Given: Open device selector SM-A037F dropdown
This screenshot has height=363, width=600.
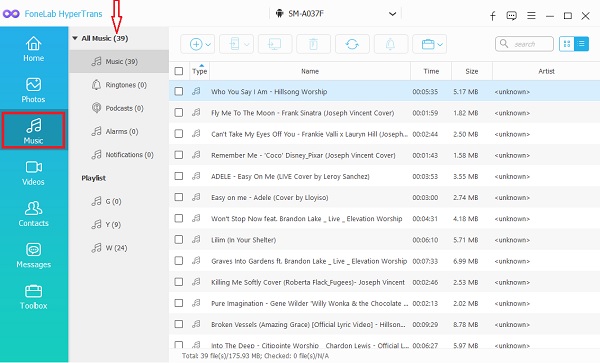Looking at the screenshot, I should pos(336,14).
